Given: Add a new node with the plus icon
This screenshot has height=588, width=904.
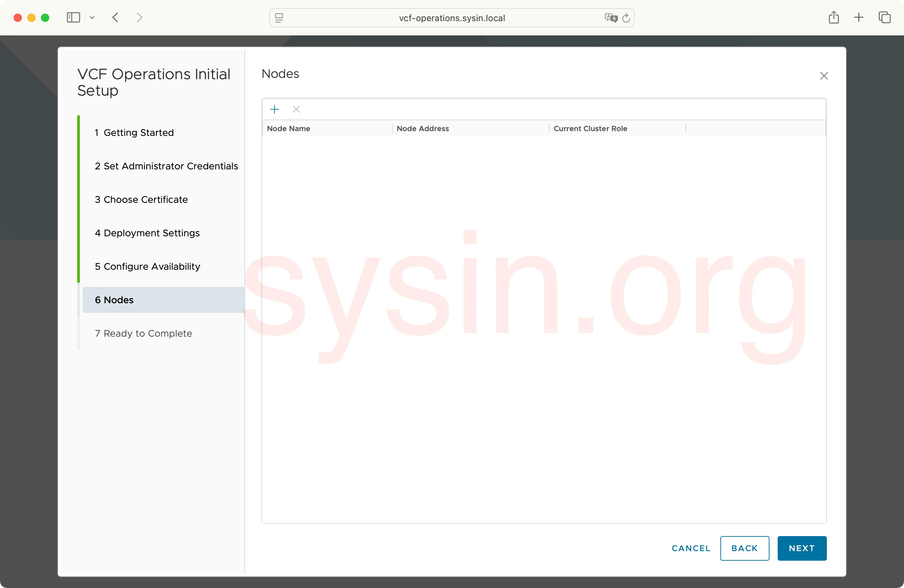Looking at the screenshot, I should 274,109.
